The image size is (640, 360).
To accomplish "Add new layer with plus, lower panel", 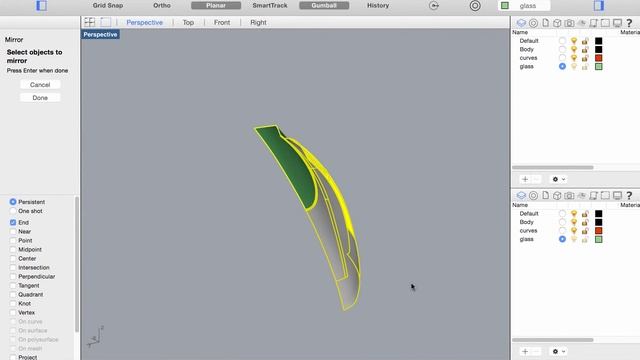I will click(525, 351).
